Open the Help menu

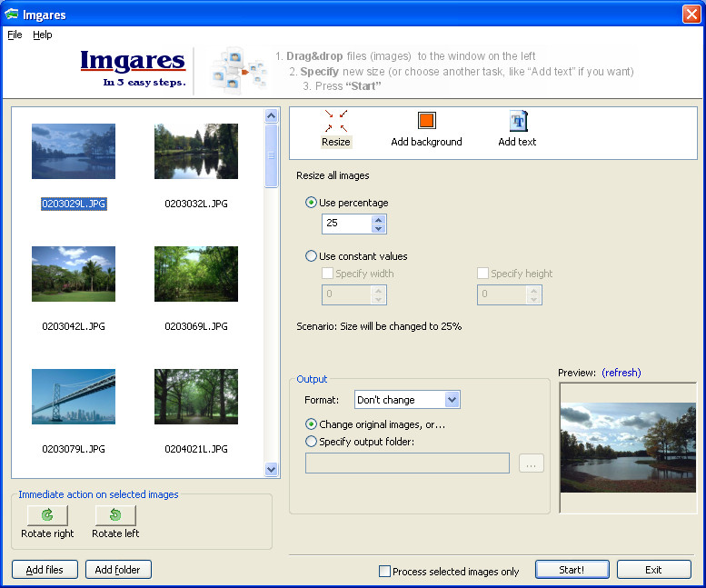43,35
